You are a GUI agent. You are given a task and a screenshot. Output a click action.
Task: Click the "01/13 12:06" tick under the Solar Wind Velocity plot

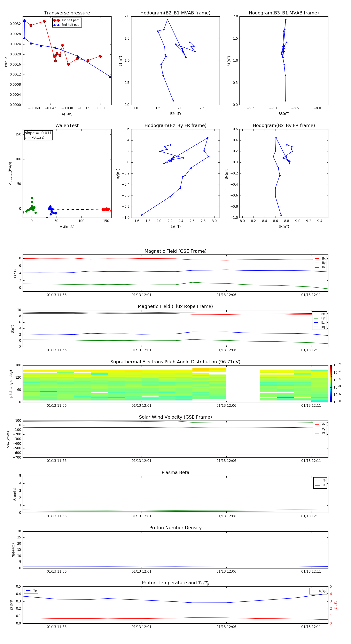(x=226, y=461)
